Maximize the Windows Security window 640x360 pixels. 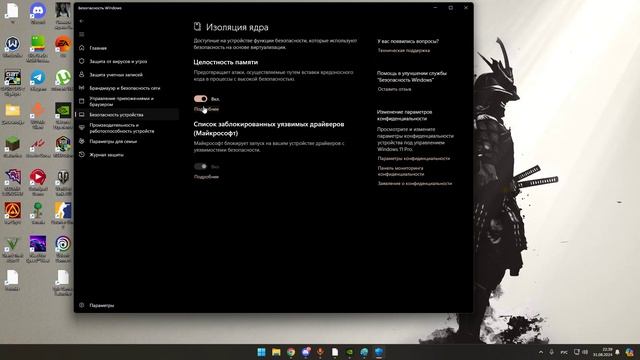[x=451, y=8]
